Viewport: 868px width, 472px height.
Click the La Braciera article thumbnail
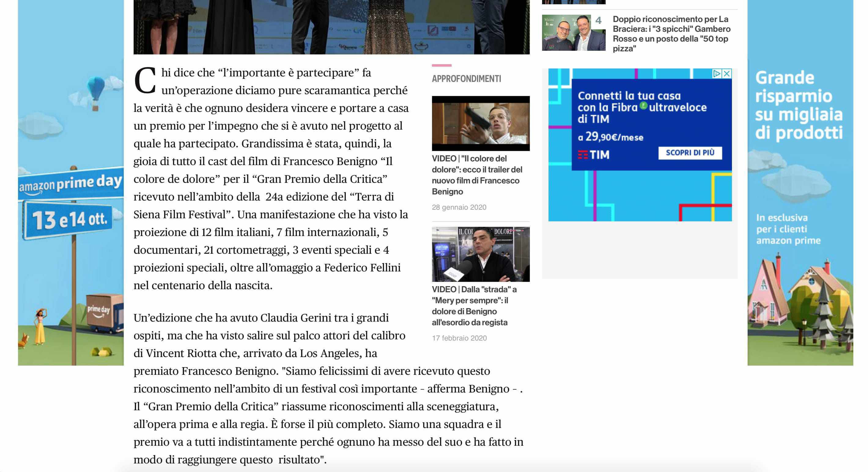574,33
